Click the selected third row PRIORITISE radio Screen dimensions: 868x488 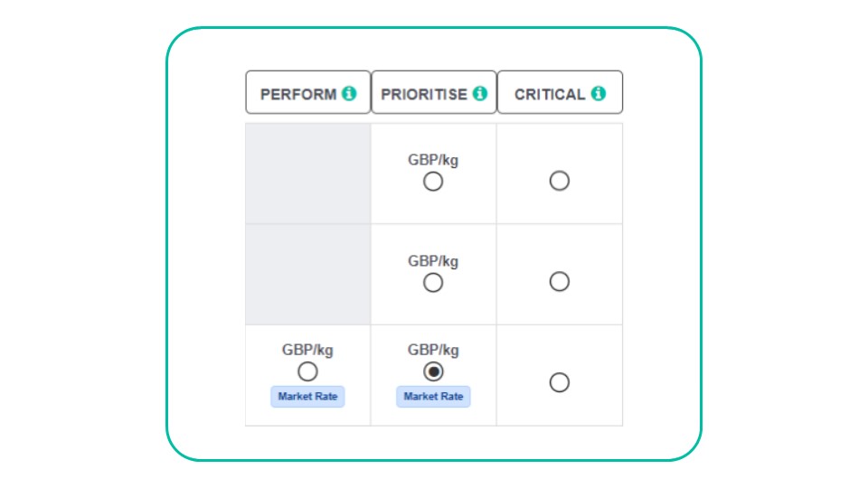[x=433, y=371]
